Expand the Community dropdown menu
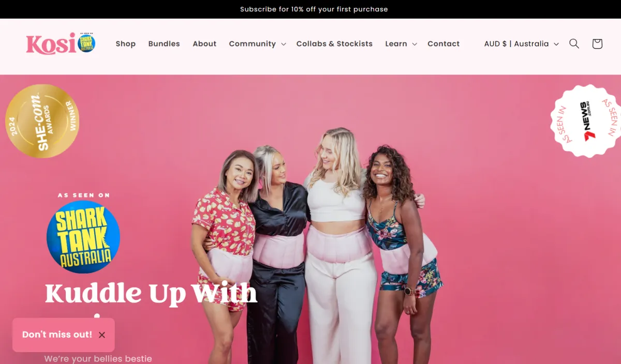This screenshot has width=621, height=364. (x=257, y=44)
